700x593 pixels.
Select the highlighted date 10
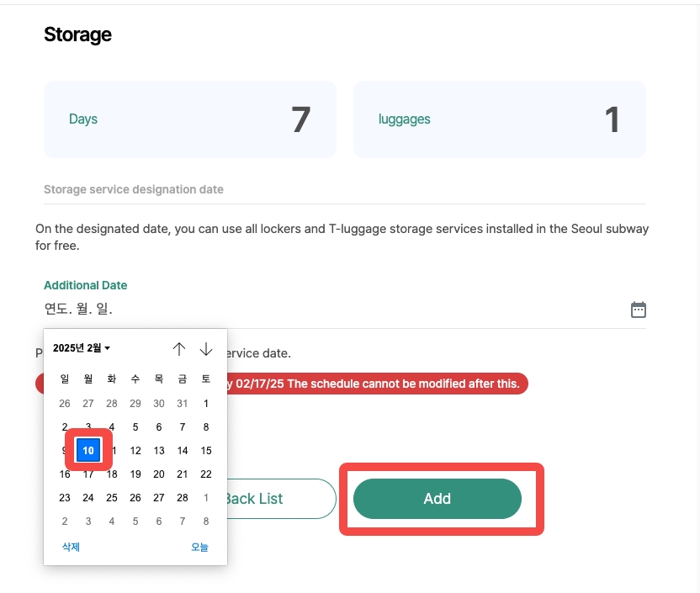tap(88, 451)
